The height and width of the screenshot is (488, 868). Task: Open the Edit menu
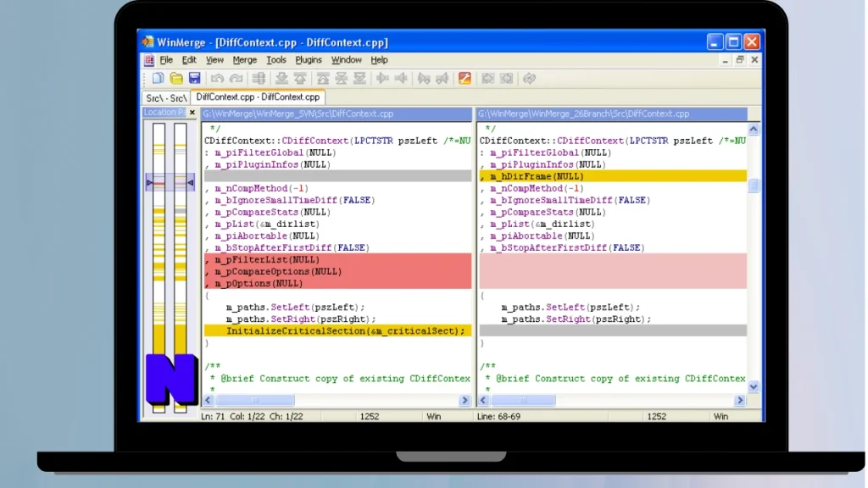tap(189, 60)
